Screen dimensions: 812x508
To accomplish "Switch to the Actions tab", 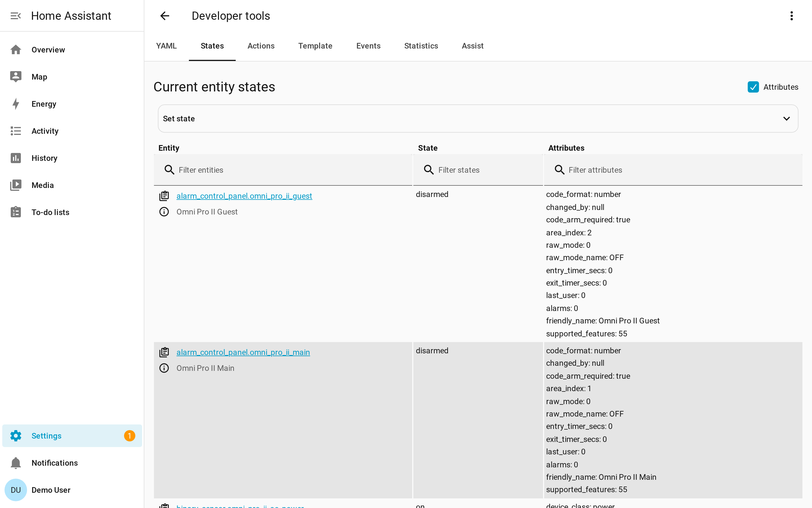I will point(261,46).
